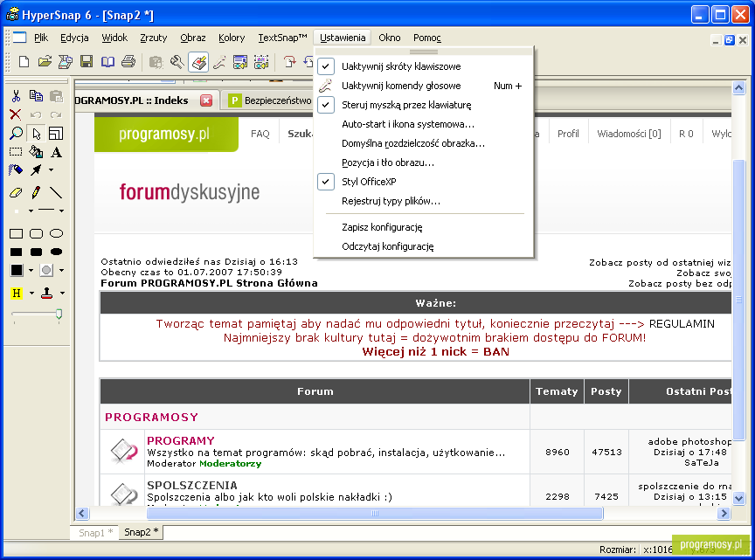Open the Obraz menu

click(x=193, y=38)
